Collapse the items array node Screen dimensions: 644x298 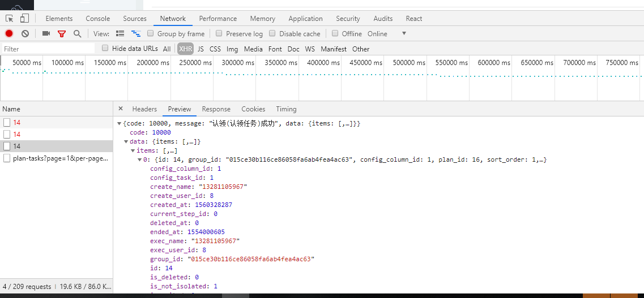point(133,150)
